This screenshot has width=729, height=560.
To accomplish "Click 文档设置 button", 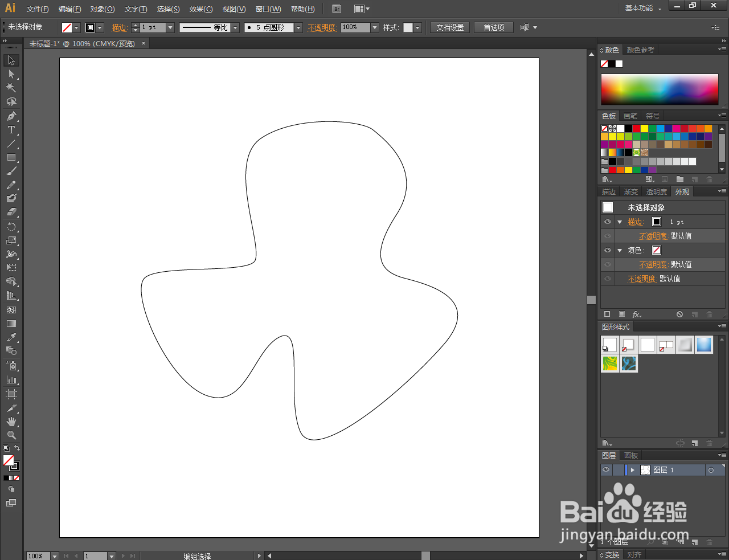I will [450, 27].
